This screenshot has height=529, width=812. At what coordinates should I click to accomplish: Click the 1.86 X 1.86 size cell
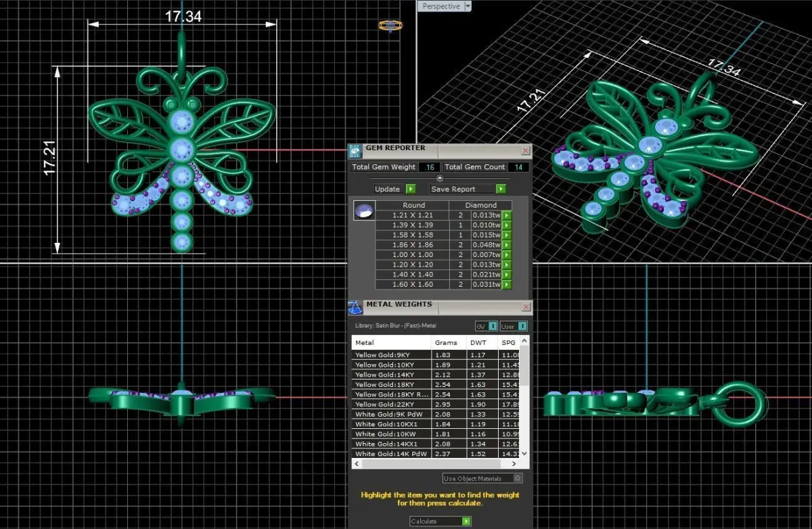(413, 246)
